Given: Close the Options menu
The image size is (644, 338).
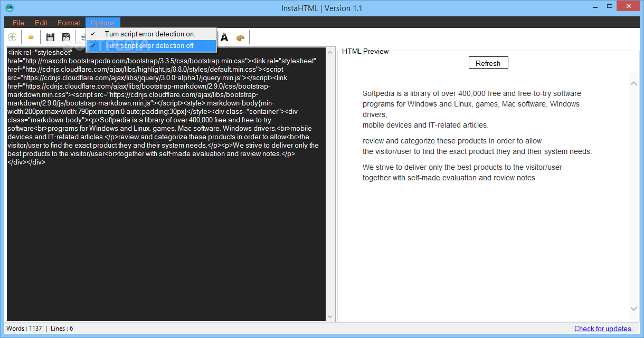Looking at the screenshot, I should [x=102, y=23].
